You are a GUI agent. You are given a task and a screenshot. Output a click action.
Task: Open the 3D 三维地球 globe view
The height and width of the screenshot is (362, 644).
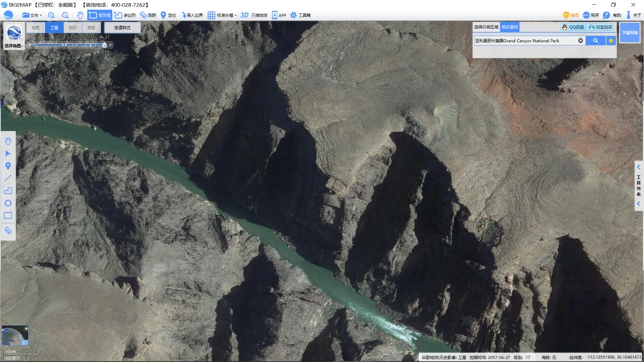[x=254, y=14]
